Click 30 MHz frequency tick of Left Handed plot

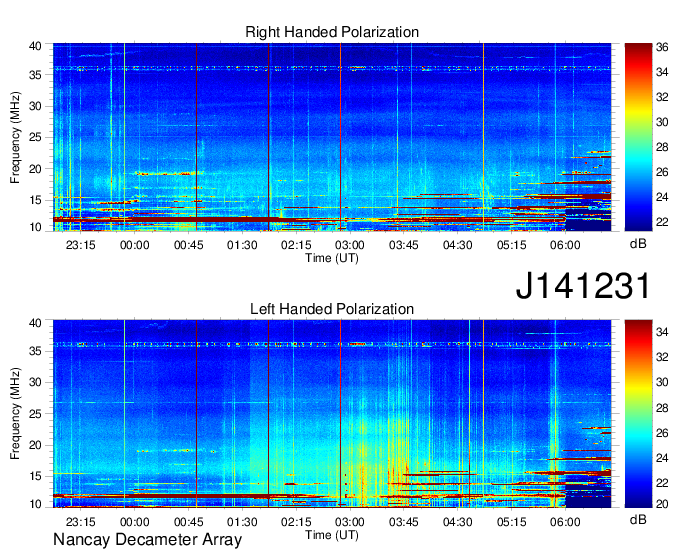35,382
